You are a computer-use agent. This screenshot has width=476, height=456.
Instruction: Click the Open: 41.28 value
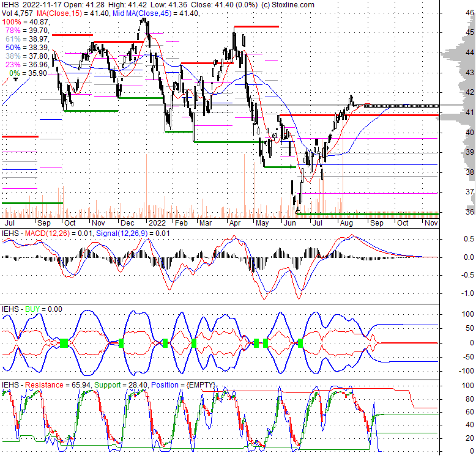pyautogui.click(x=83, y=5)
